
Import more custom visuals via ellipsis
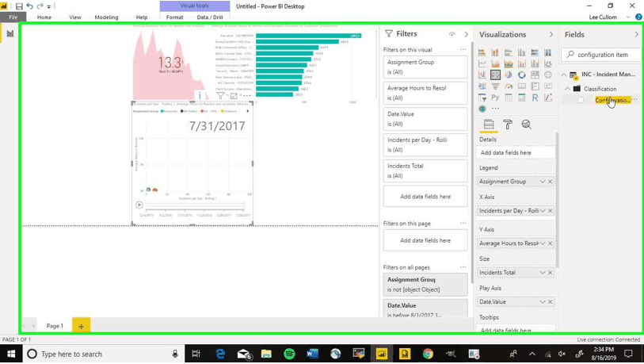click(x=496, y=109)
